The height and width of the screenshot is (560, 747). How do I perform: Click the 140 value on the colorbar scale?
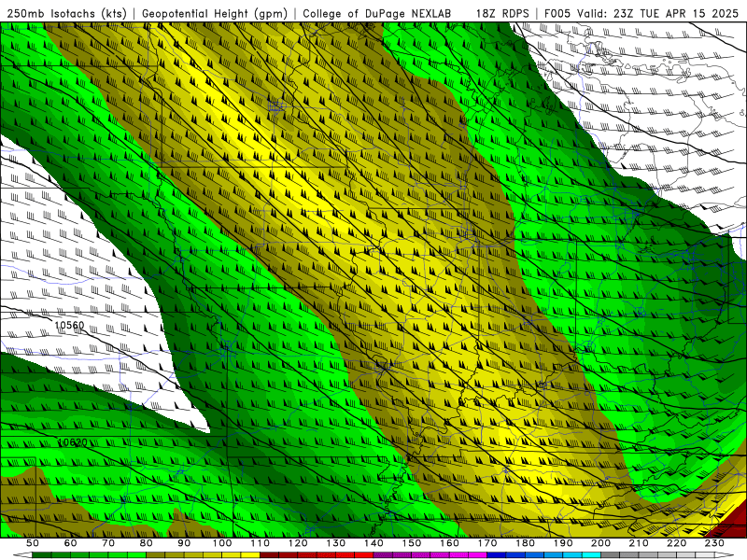(x=374, y=543)
